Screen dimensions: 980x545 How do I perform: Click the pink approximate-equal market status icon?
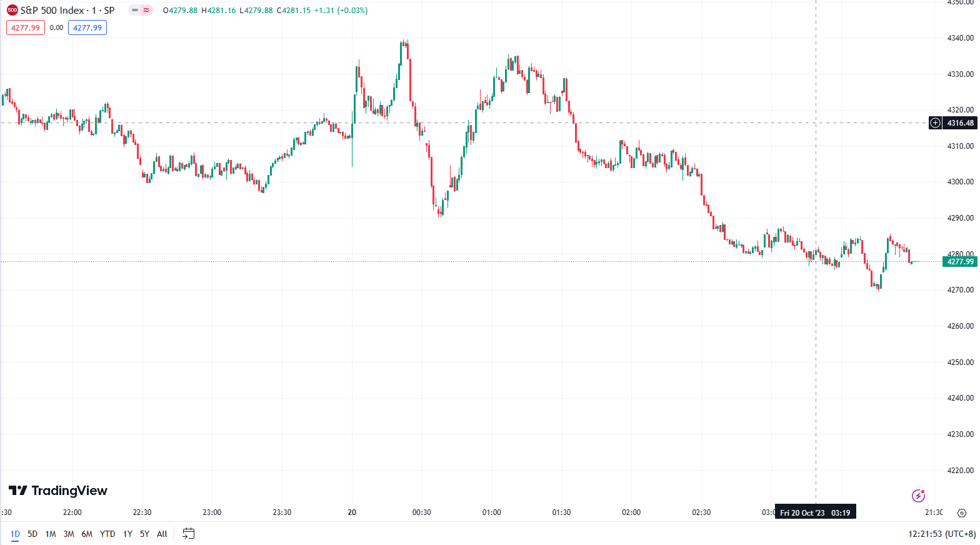147,10
